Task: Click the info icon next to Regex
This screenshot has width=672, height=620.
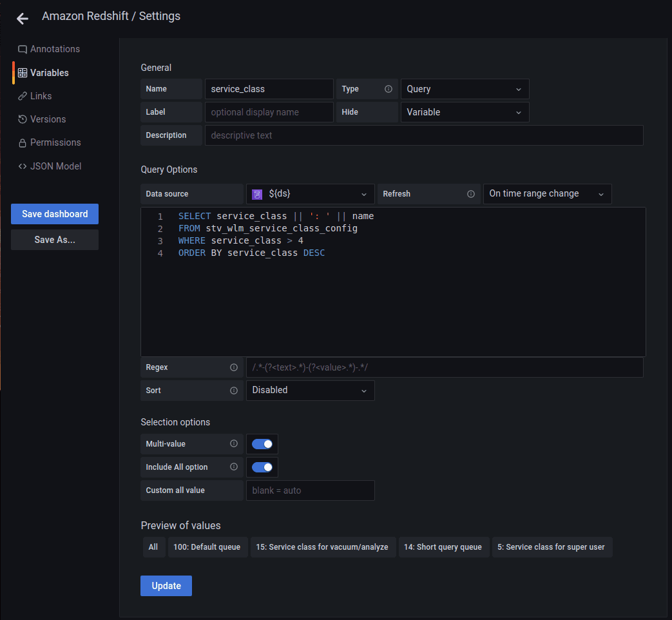Action: [x=234, y=367]
